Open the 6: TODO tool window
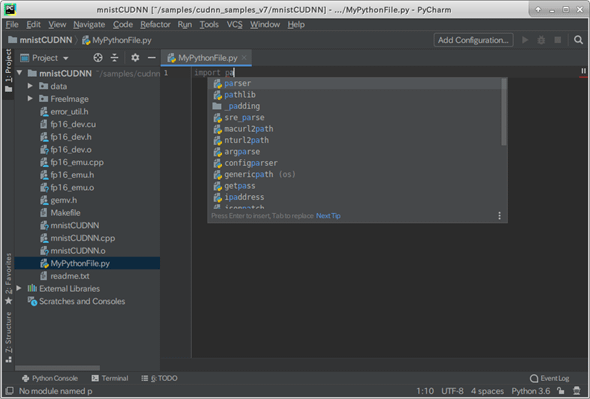The height and width of the screenshot is (399, 590). click(159, 378)
